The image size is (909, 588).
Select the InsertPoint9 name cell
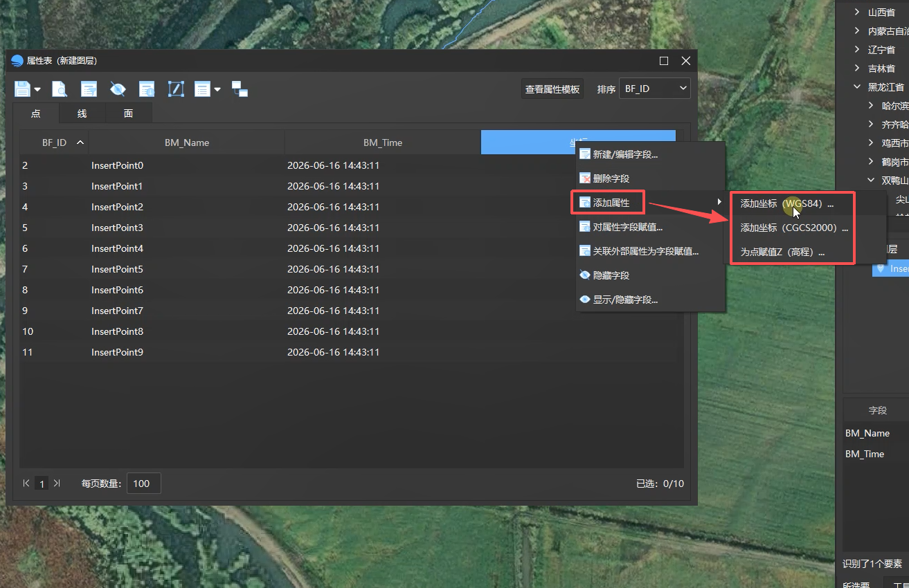tap(187, 352)
